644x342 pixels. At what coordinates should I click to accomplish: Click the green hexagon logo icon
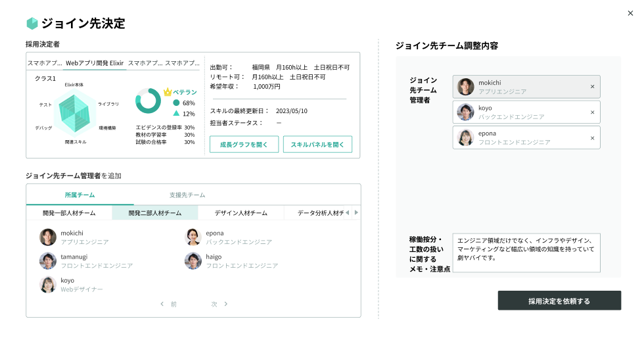32,24
